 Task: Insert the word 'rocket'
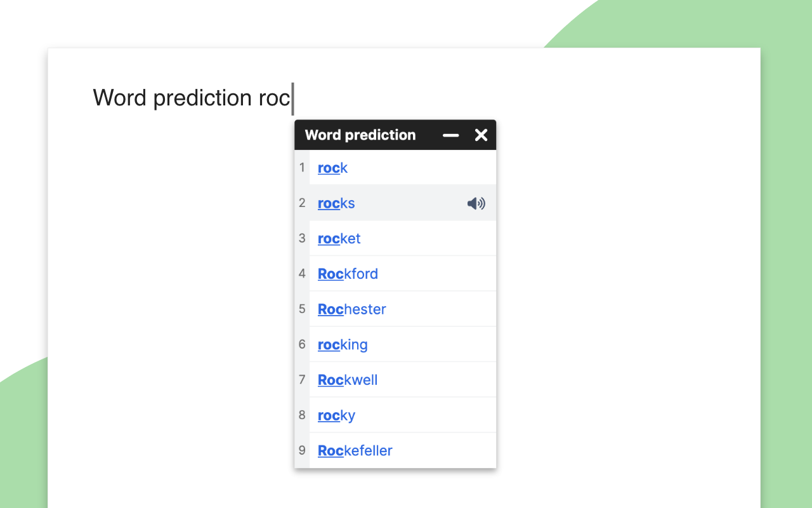339,239
